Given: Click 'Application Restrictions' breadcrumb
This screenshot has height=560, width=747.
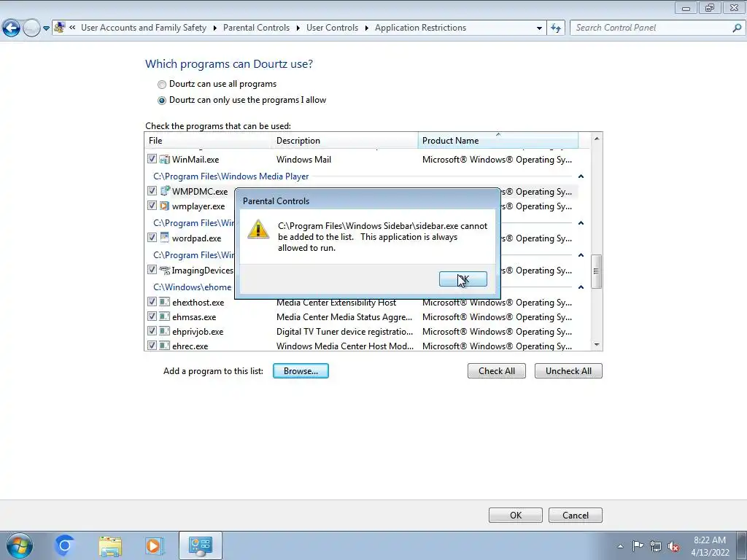Looking at the screenshot, I should click(420, 28).
